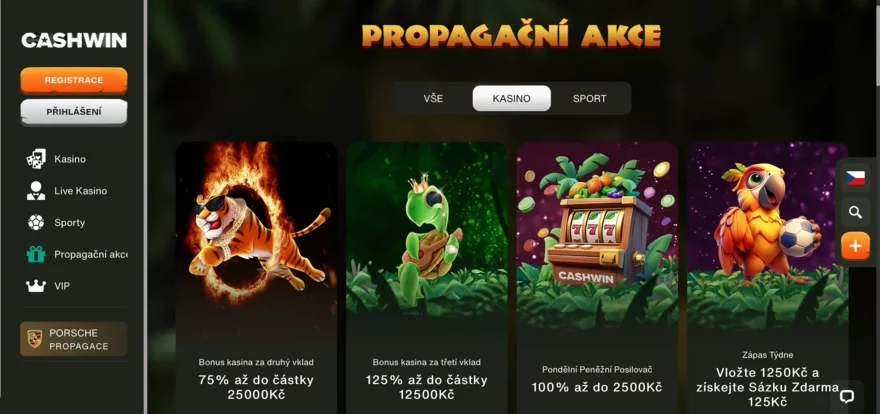Click the Porsche Propagace banner
Viewport: 880px width, 414px height.
pyautogui.click(x=74, y=339)
